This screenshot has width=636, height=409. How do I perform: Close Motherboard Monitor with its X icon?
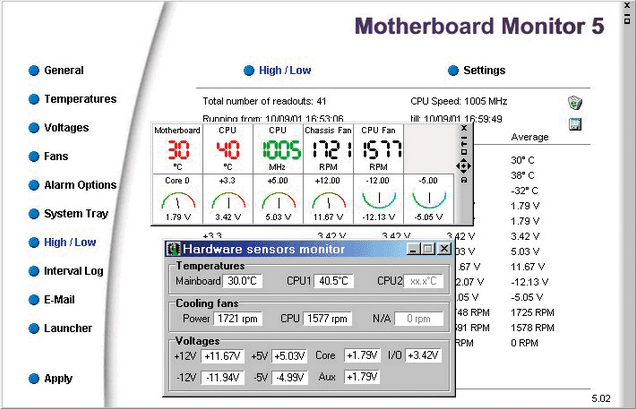click(x=627, y=4)
